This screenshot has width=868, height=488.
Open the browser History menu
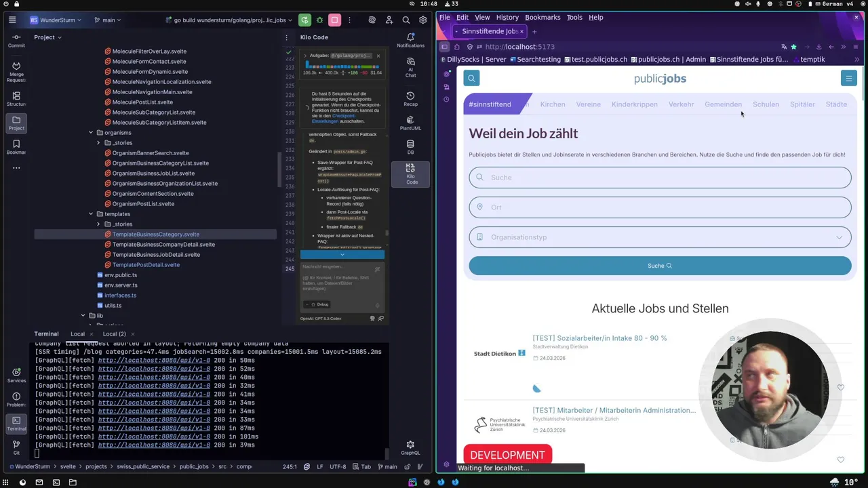click(507, 18)
